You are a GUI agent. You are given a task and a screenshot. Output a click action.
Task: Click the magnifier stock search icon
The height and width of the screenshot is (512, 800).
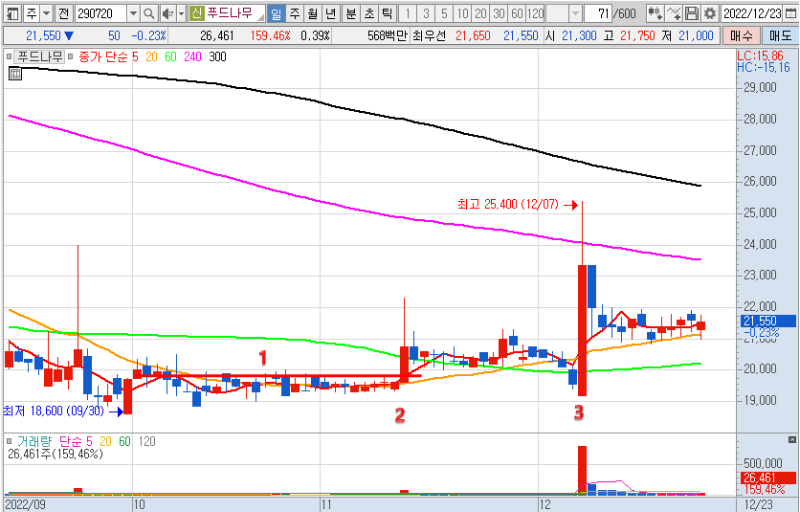tap(148, 13)
